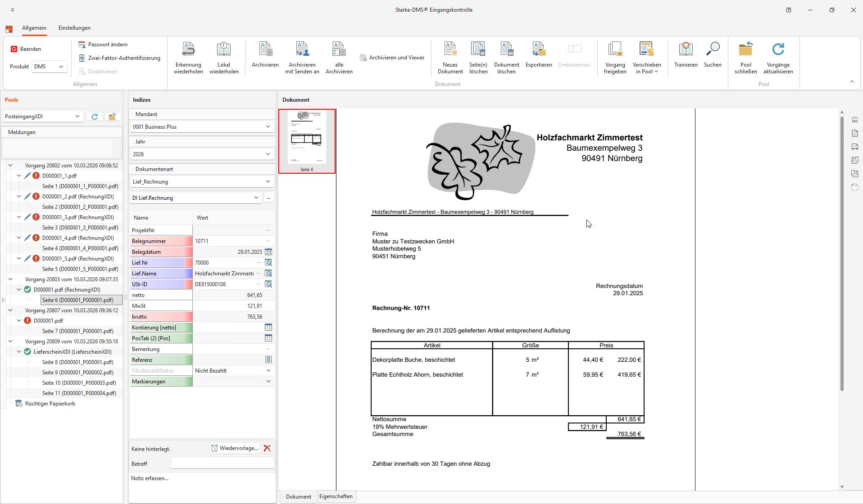Click the Bemerkung ellipsis button
The image size is (863, 504).
coord(268,349)
